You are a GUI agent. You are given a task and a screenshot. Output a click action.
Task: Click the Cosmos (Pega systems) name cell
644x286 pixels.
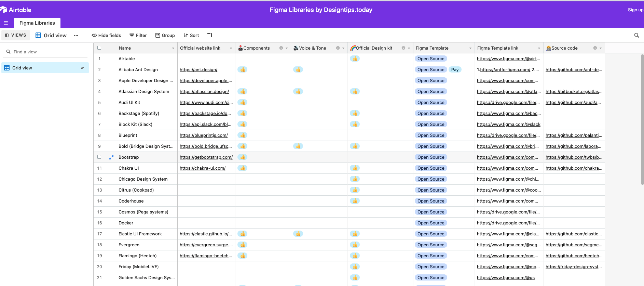click(143, 212)
